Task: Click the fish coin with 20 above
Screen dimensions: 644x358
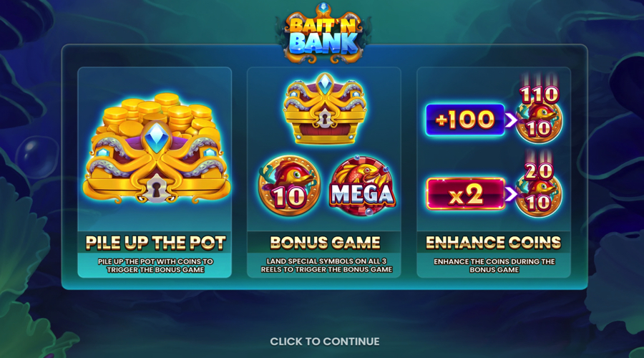Action: pyautogui.click(x=538, y=196)
